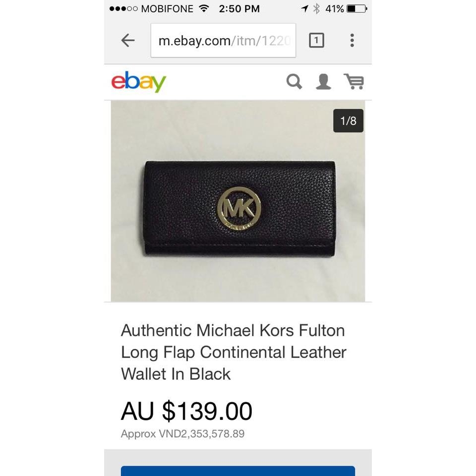Image resolution: width=476 pixels, height=476 pixels.
Task: Open the browser tab switcher icon
Action: tap(316, 40)
